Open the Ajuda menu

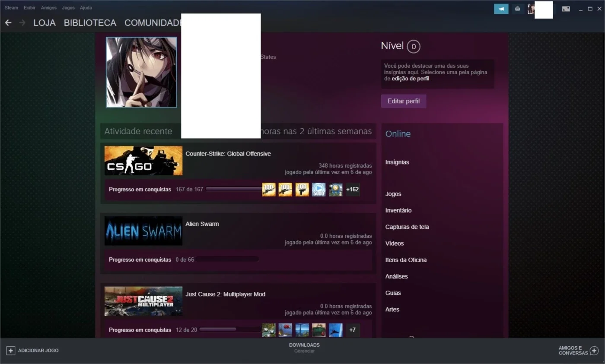pos(86,8)
